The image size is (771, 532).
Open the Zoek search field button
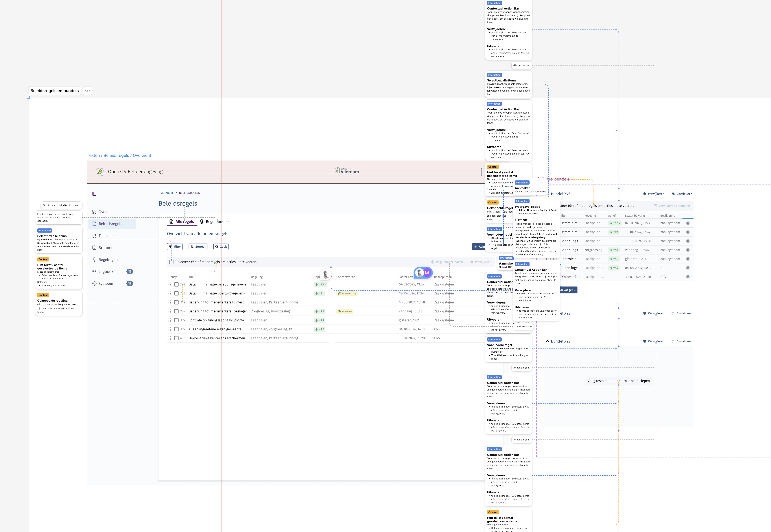221,247
